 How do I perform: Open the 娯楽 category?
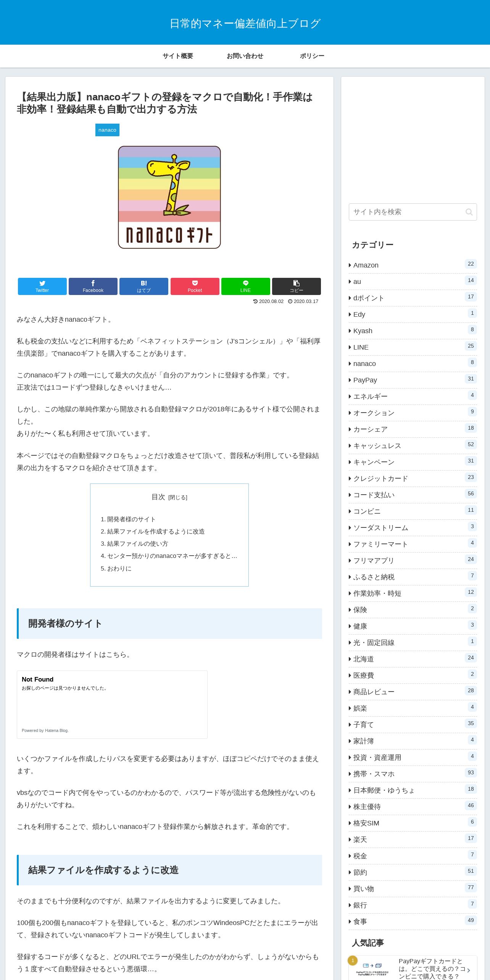[413, 708]
